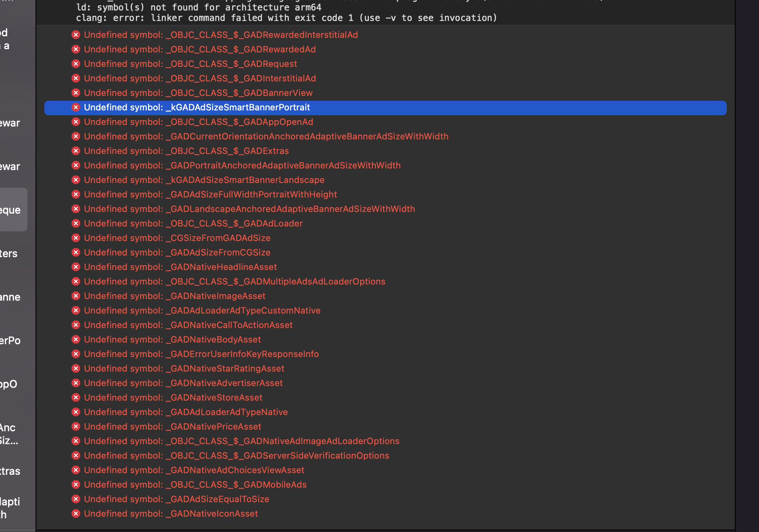Image resolution: width=759 pixels, height=532 pixels.
Task: Click the error icon on the highlighted kGADAdSizeSmartBannerPortrait row
Action: [76, 108]
